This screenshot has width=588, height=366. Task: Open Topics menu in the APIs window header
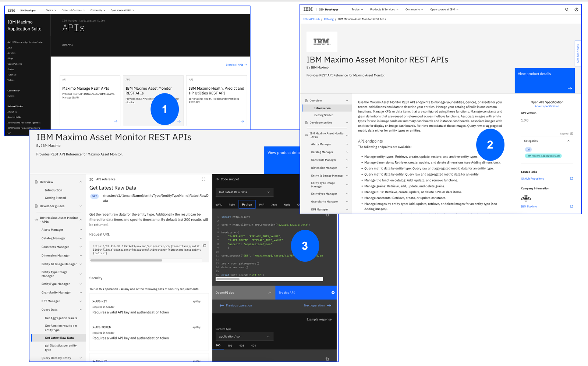coord(51,10)
